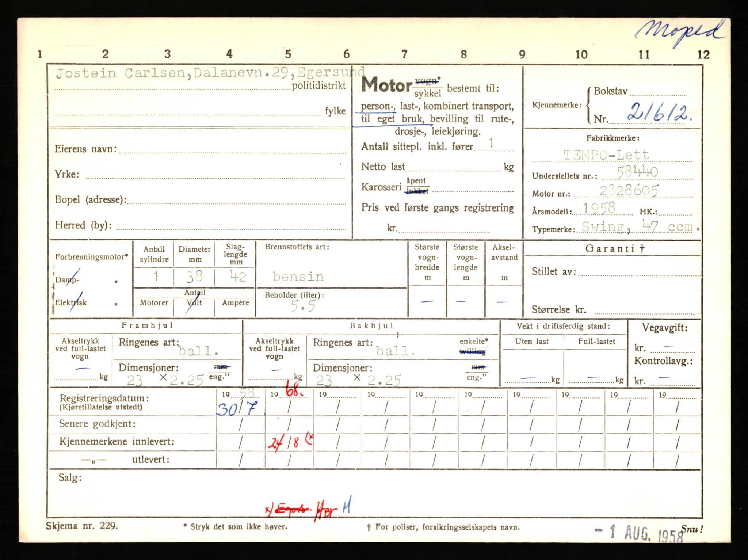Select motor number '2828605'
The image size is (748, 560).
tap(629, 190)
